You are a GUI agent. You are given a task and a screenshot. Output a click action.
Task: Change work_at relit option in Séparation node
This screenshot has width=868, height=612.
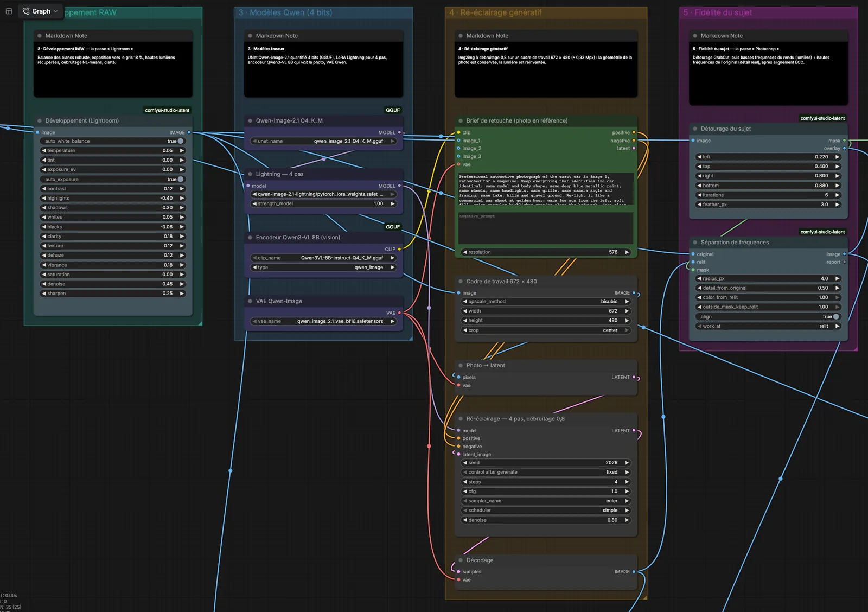(x=768, y=327)
